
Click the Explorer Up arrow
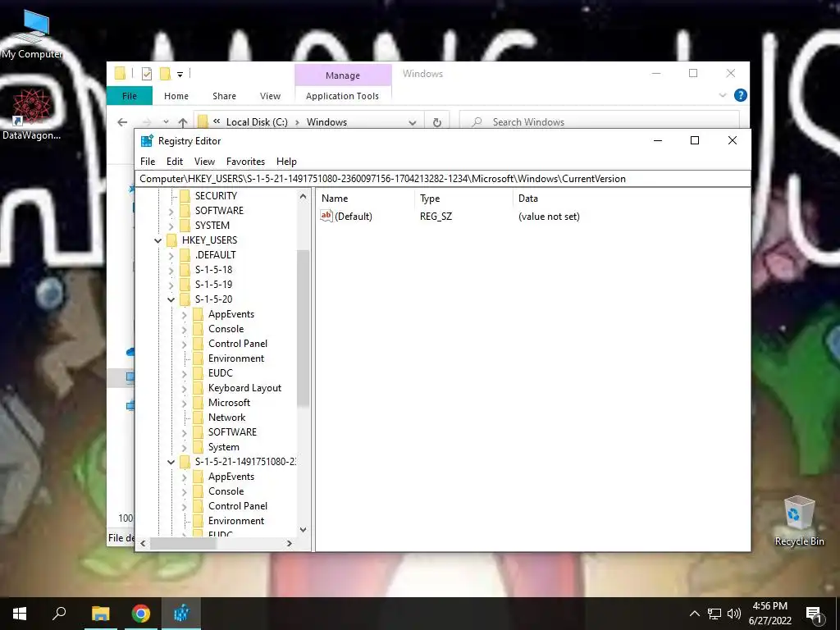point(183,122)
